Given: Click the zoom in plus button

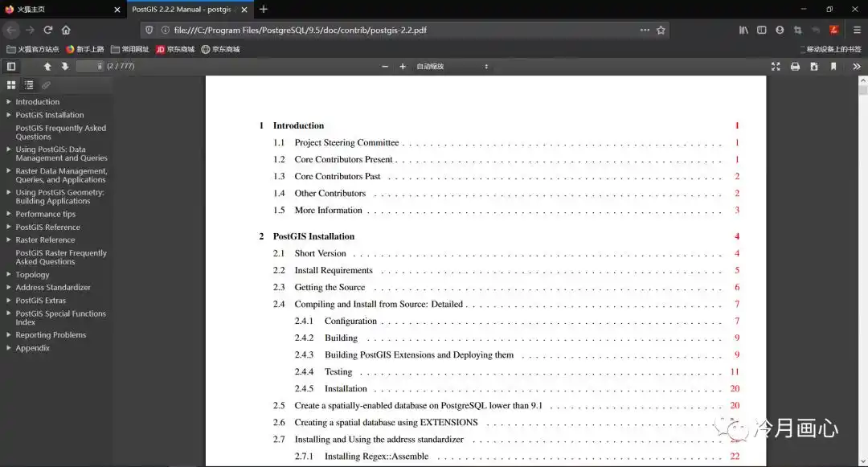Looking at the screenshot, I should click(403, 67).
